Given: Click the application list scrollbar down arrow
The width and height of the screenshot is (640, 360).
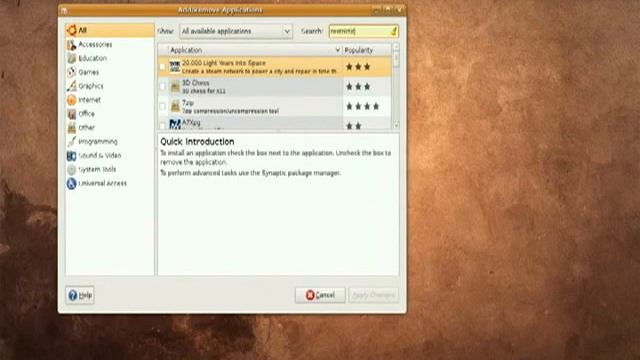Looking at the screenshot, I should 396,125.
